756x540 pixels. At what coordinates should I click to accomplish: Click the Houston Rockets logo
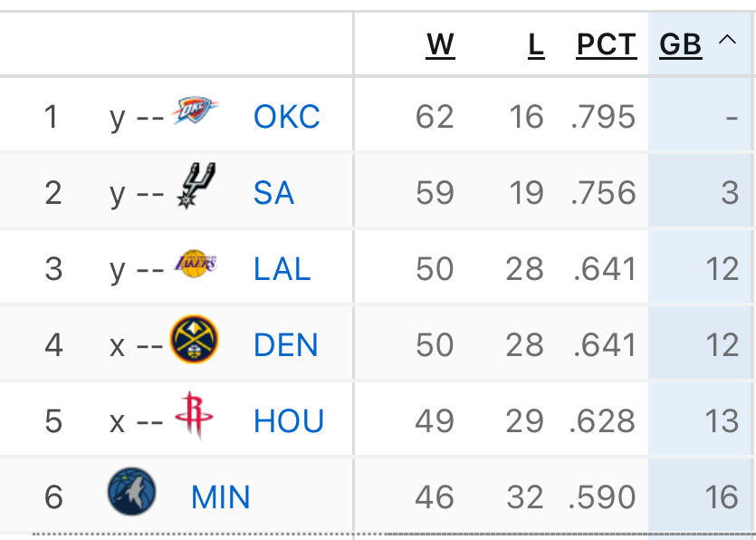coord(191,416)
